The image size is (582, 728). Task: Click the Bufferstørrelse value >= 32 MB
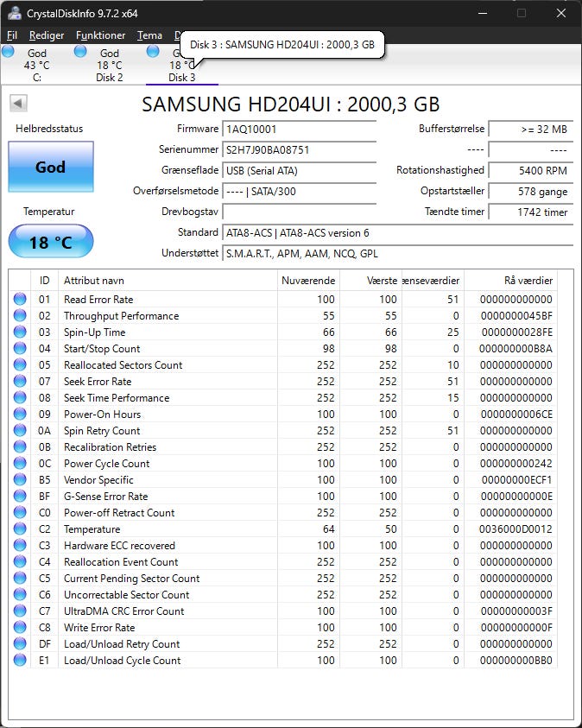[531, 129]
